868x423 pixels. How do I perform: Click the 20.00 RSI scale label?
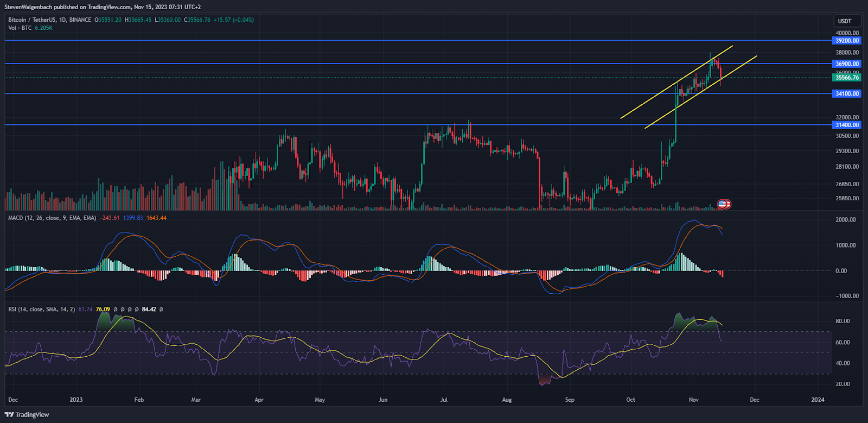pos(843,384)
